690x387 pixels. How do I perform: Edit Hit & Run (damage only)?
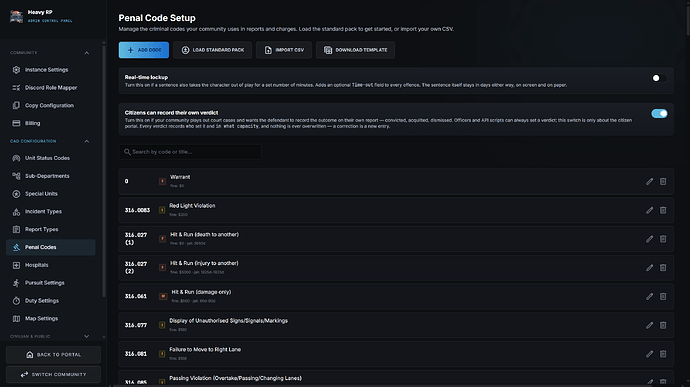pos(649,296)
